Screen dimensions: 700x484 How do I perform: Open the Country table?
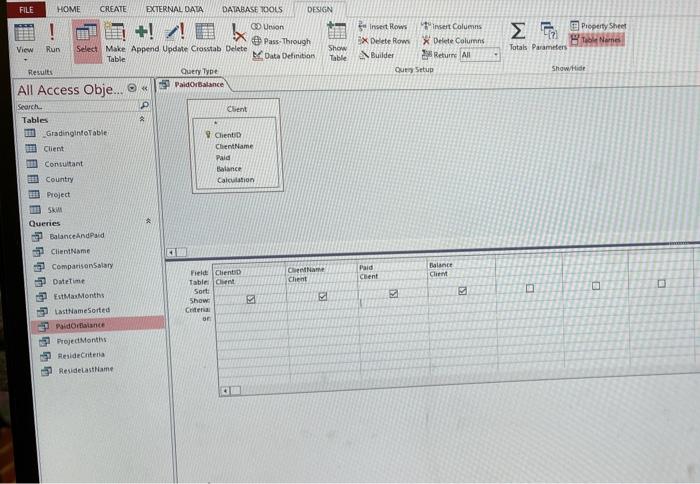click(x=50, y=179)
